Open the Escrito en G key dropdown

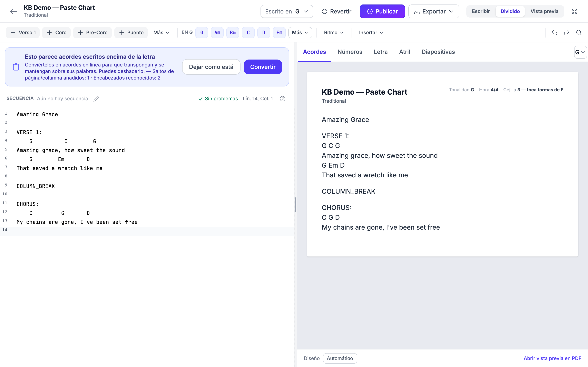(287, 11)
